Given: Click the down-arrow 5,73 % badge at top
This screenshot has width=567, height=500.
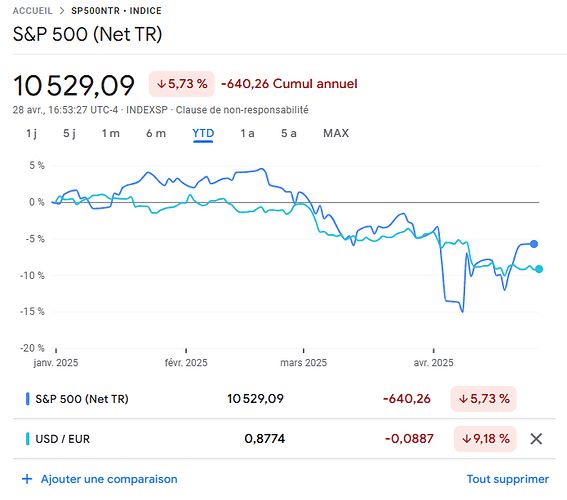Looking at the screenshot, I should (182, 84).
